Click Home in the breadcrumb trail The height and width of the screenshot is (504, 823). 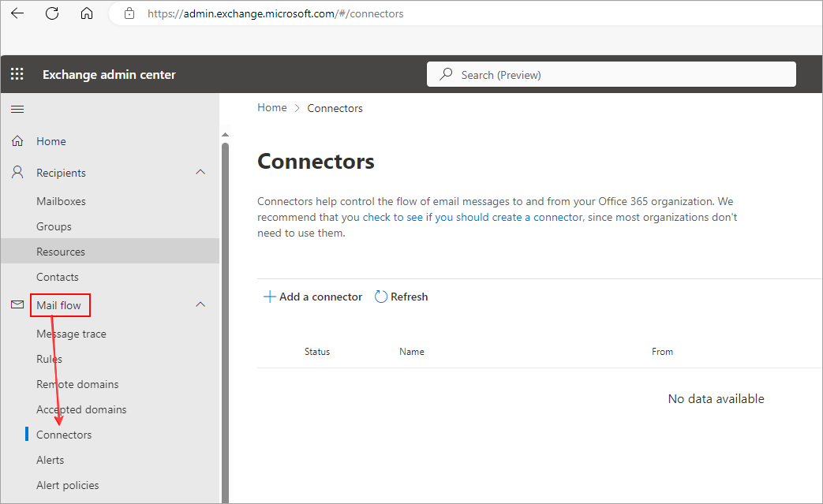click(271, 108)
